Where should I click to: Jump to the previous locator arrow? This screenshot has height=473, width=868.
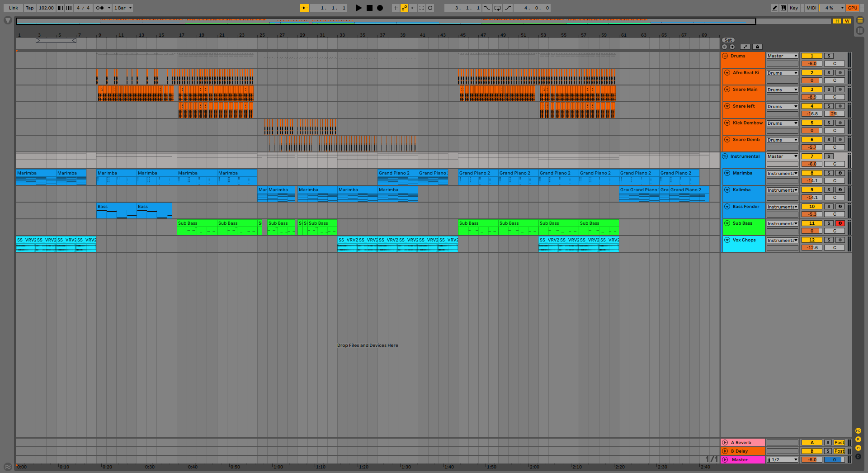point(725,47)
